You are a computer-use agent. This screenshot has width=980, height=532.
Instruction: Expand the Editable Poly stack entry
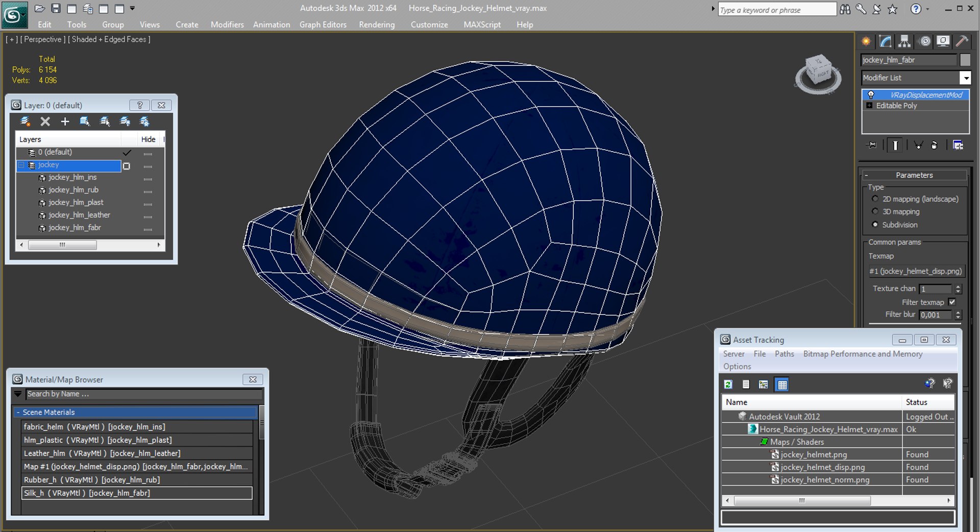coord(869,106)
